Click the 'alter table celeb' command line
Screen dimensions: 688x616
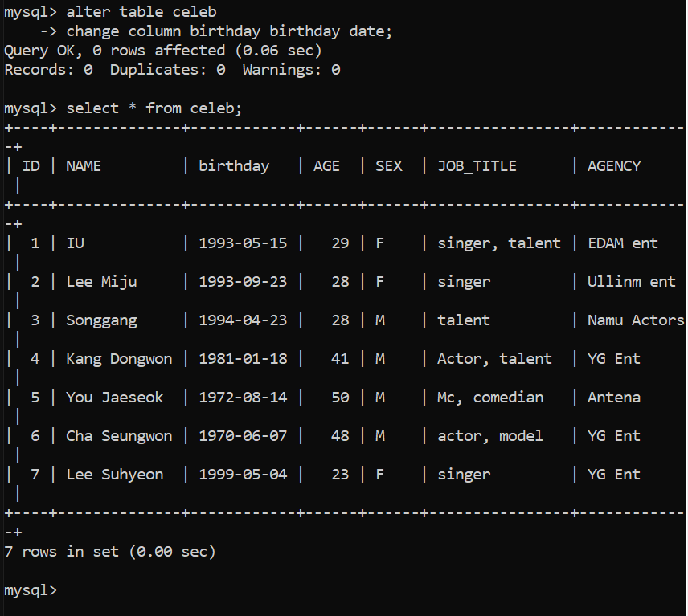coord(141,12)
